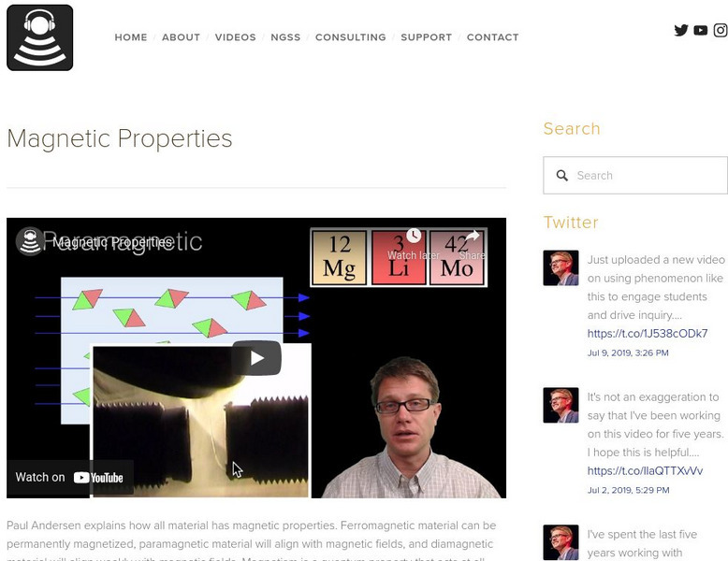Open the Twitter social icon
The width and height of the screenshot is (728, 561).
tap(681, 30)
